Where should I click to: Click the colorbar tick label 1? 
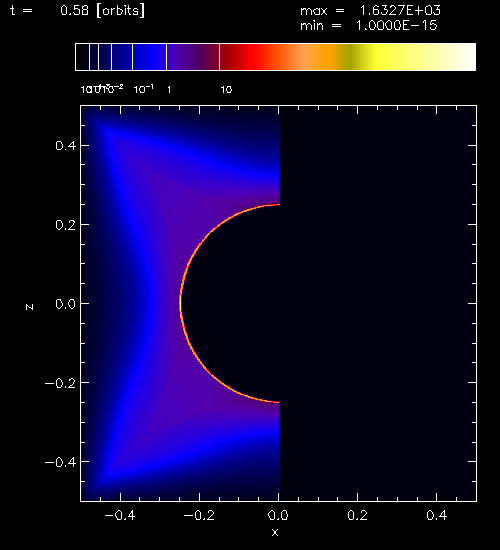point(169,90)
